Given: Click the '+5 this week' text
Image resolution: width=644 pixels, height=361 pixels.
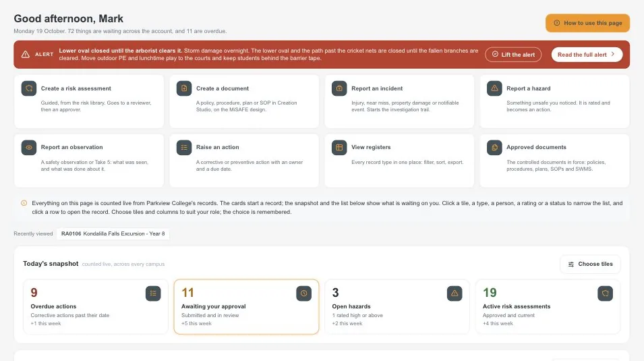Looking at the screenshot, I should (x=196, y=324).
